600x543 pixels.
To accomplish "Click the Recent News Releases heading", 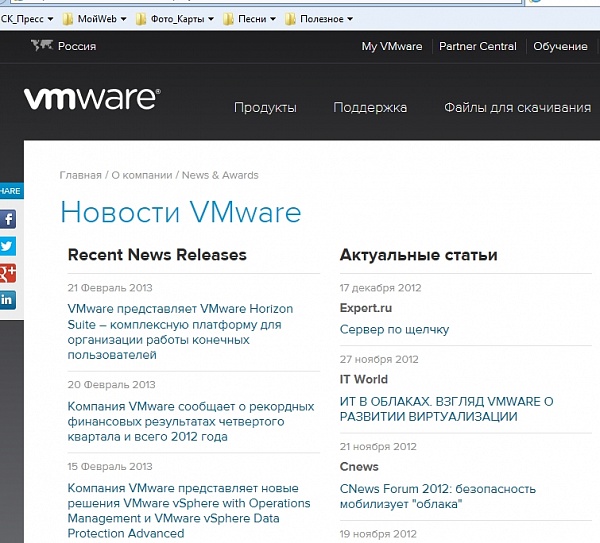I will (x=157, y=255).
